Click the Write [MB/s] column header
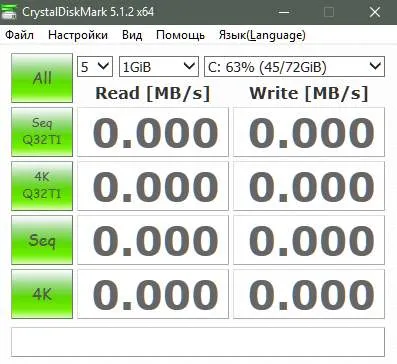The image size is (397, 364). pos(309,93)
